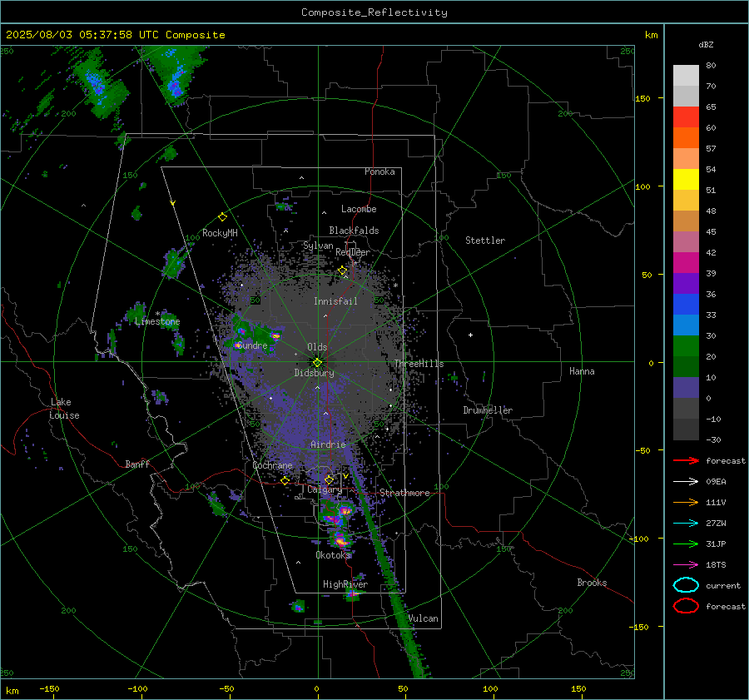Click the HighRiver label
Image resolution: width=749 pixels, height=700 pixels.
[x=345, y=584]
